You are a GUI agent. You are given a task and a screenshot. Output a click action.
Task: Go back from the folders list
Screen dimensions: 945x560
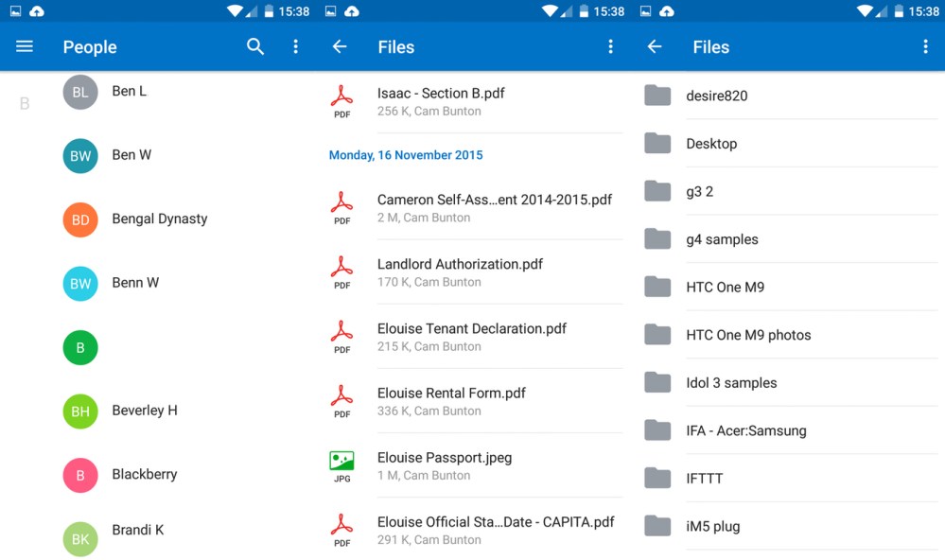(x=655, y=46)
